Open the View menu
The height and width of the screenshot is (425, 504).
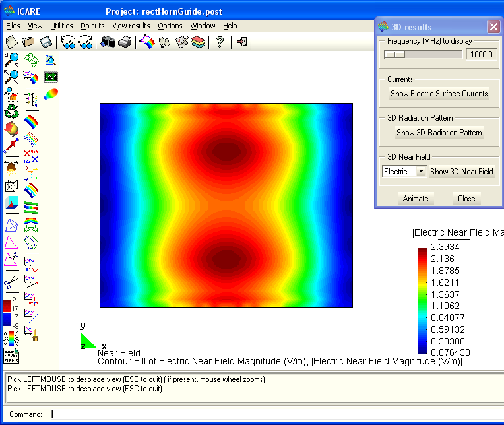pos(35,26)
